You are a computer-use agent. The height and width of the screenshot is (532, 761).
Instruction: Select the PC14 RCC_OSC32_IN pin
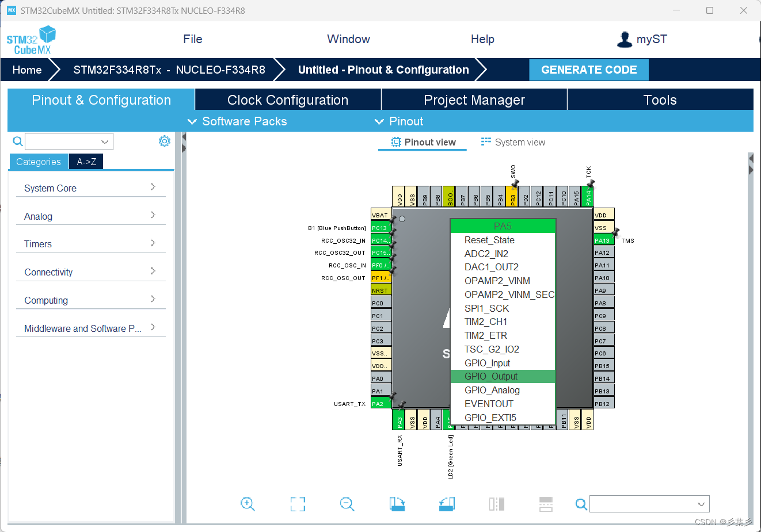(381, 240)
